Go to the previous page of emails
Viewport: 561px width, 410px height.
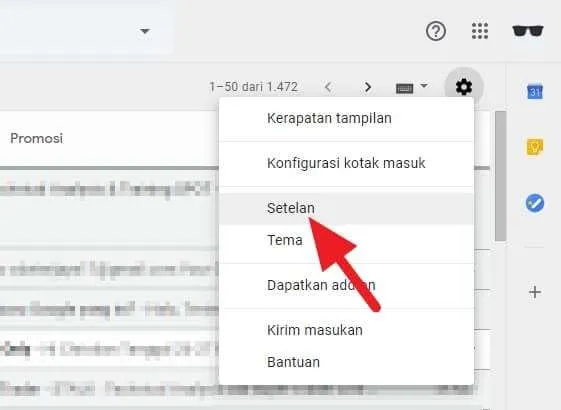click(x=328, y=87)
